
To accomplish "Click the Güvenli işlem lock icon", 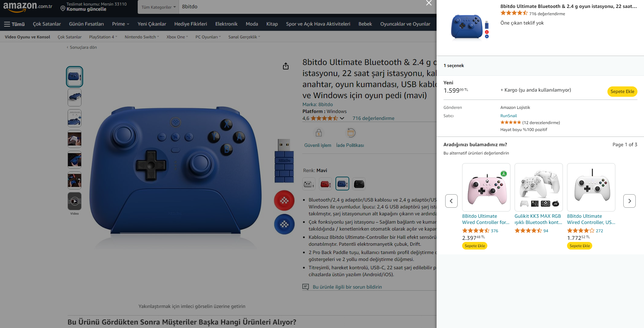I will pos(319,133).
